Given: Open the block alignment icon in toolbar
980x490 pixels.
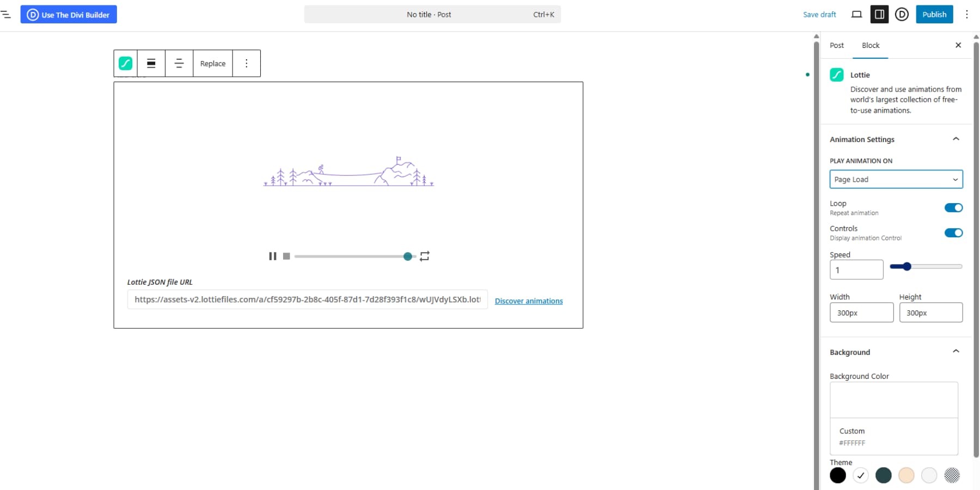Looking at the screenshot, I should [x=151, y=63].
